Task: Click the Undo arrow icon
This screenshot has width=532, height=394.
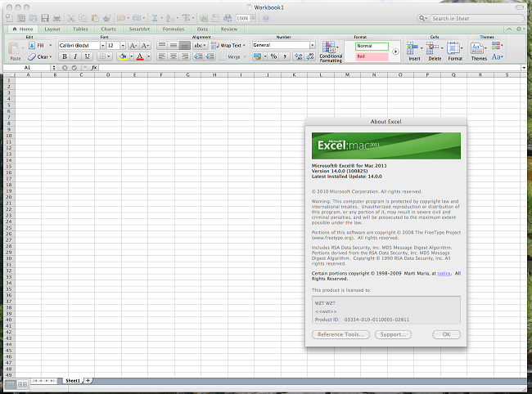Action: point(121,18)
